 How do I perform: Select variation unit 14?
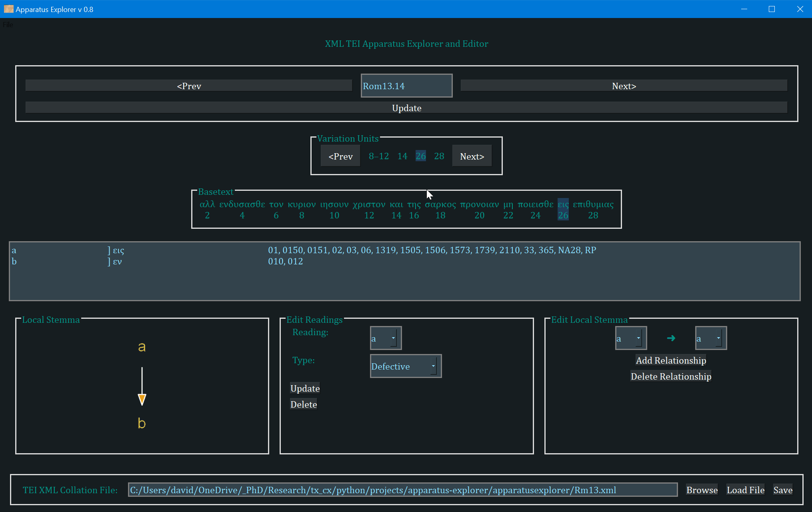tap(402, 156)
